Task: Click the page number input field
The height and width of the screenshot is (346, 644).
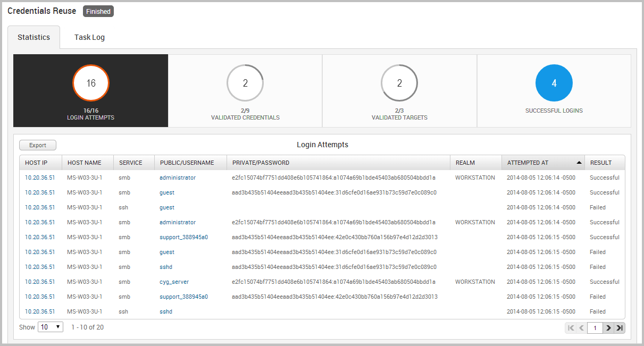Action: tap(595, 328)
